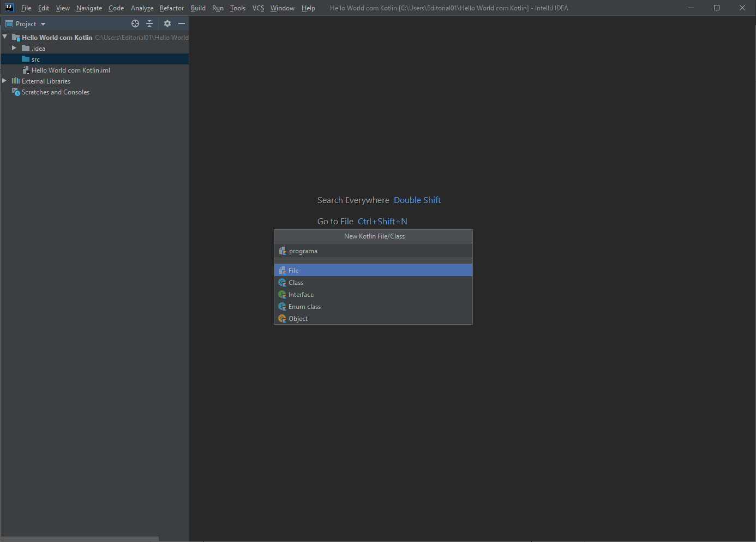Click the Locate/Select Opened File crosshair icon

[x=135, y=23]
